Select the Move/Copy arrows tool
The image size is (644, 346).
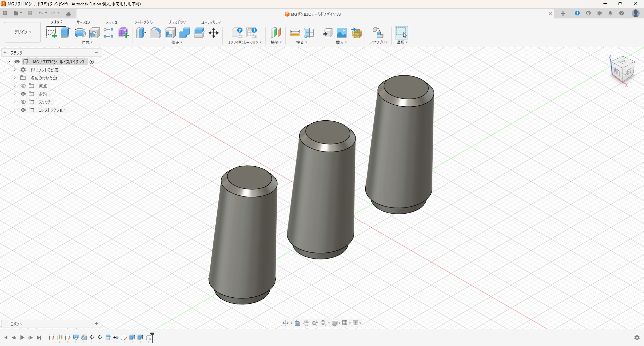pyautogui.click(x=214, y=33)
